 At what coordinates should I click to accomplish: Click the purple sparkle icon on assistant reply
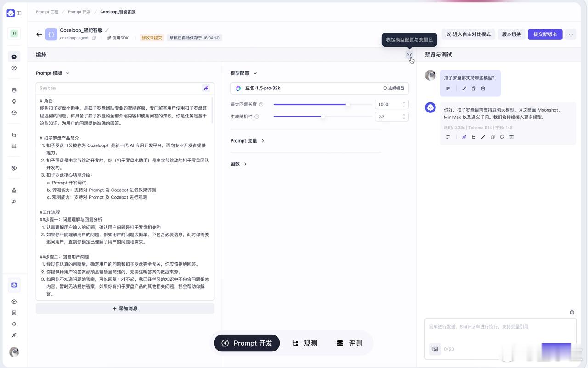pyautogui.click(x=464, y=137)
